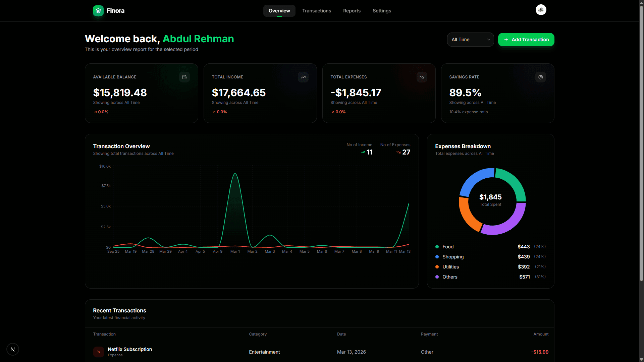
Task: Click the Next.js dev tools indicator
Action: pos(13,349)
